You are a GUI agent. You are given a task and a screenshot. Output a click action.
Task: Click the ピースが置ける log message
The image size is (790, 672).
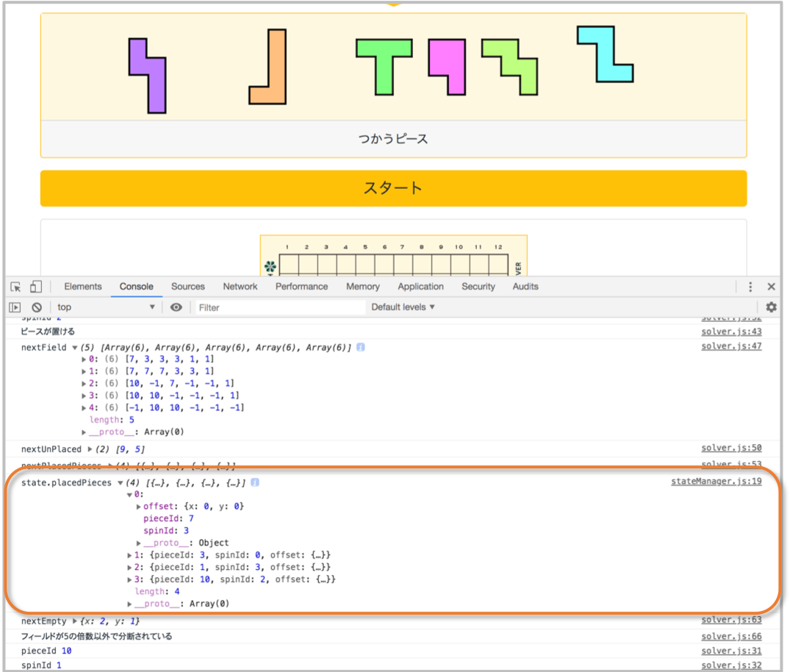48,331
